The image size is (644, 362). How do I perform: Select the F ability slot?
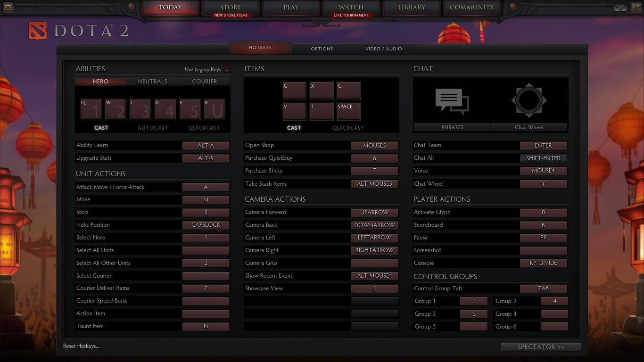(190, 109)
